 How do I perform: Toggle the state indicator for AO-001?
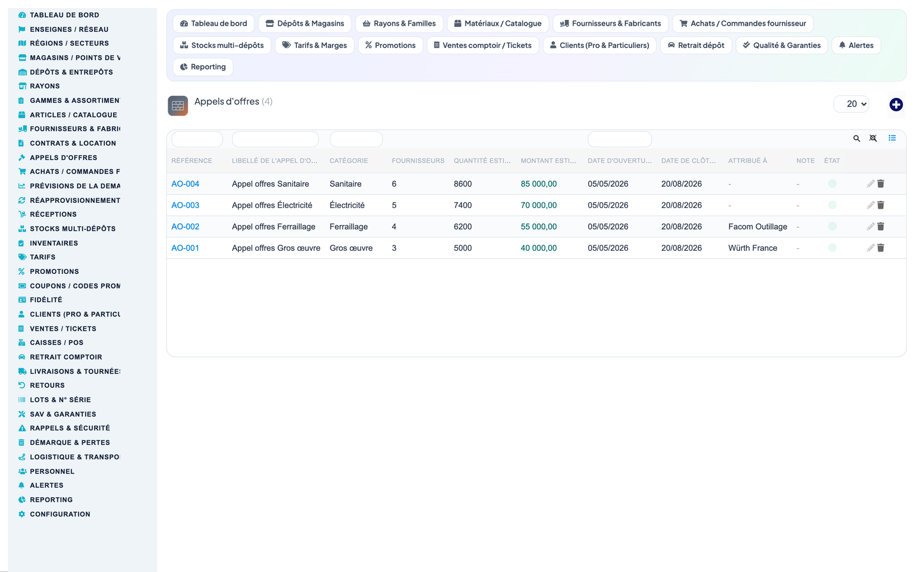[x=832, y=248]
